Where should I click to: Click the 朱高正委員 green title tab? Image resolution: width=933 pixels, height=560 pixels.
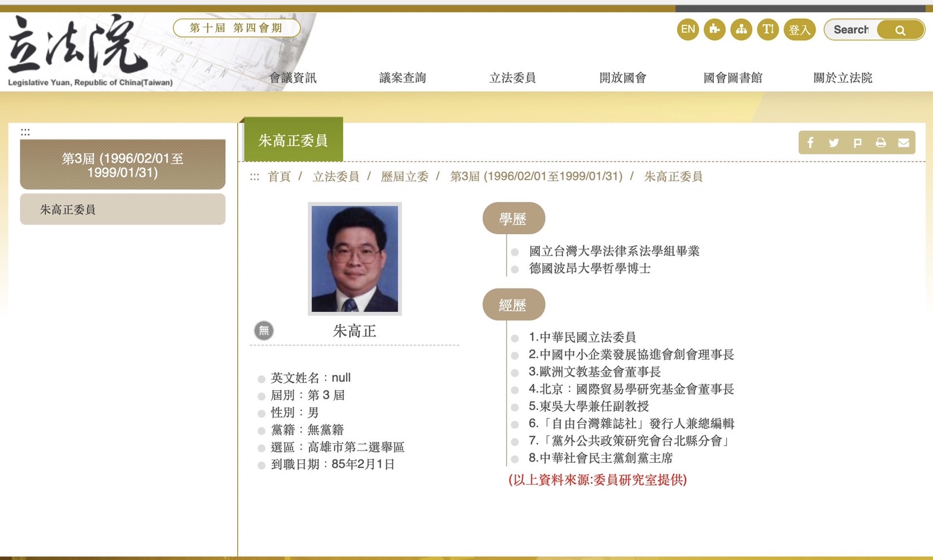[x=293, y=140]
